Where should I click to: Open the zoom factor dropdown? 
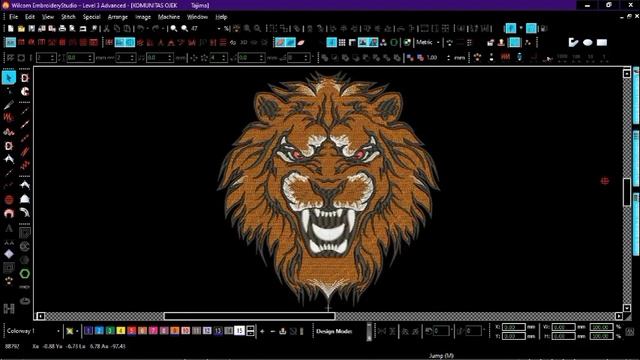click(x=219, y=29)
